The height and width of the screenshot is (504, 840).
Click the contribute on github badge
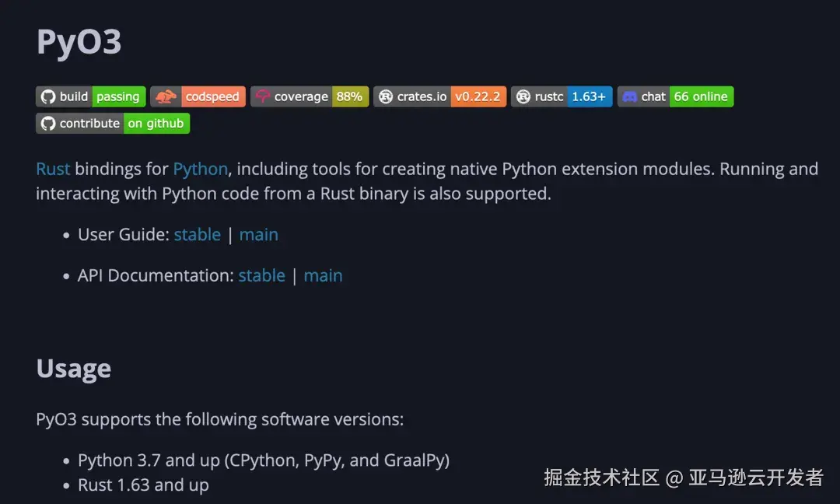click(x=113, y=123)
